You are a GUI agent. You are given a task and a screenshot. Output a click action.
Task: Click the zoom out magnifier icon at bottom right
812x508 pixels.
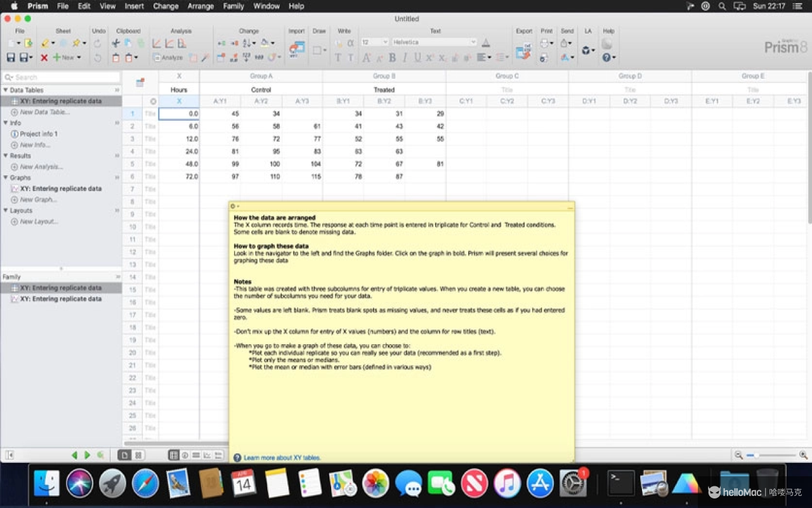point(738,455)
